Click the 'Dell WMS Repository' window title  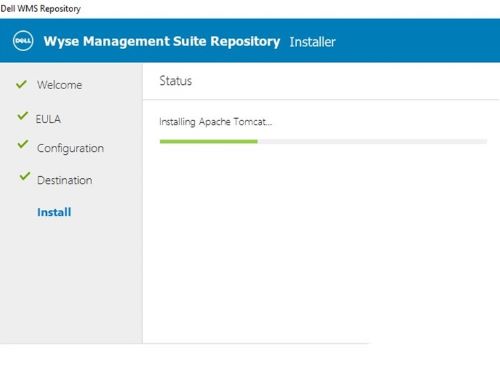pos(40,9)
